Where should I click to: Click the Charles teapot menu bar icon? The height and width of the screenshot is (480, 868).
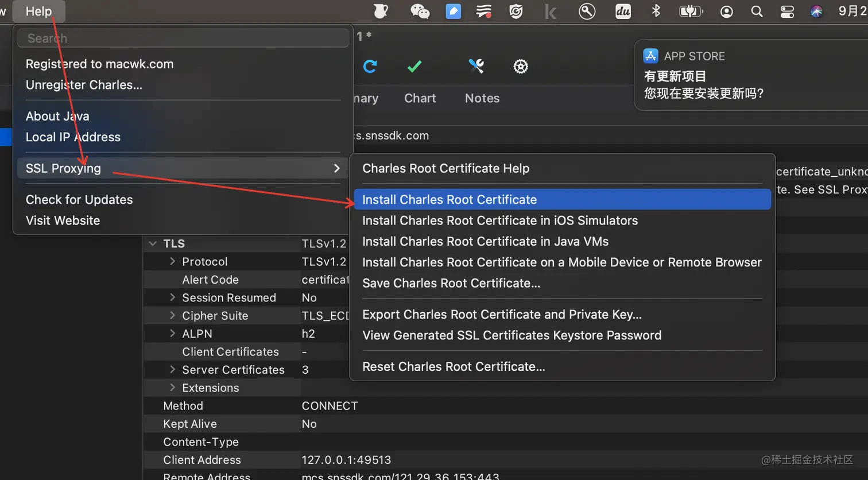click(x=381, y=11)
